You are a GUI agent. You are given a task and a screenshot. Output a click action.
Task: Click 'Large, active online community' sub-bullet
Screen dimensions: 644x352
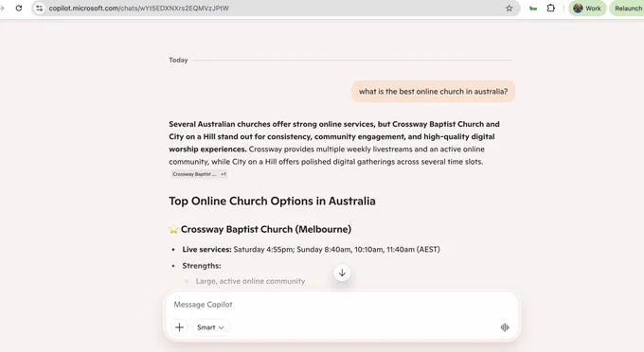(250, 281)
